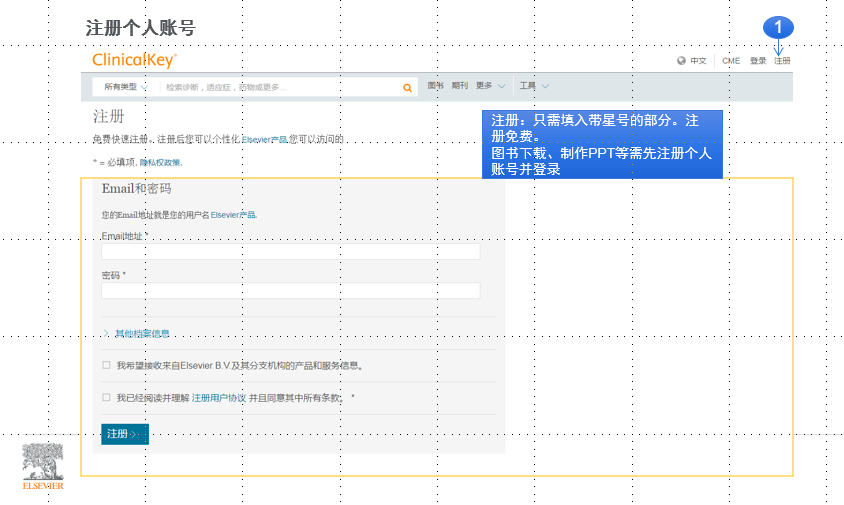Click the globe language icon
844x505 pixels.
[x=681, y=61]
